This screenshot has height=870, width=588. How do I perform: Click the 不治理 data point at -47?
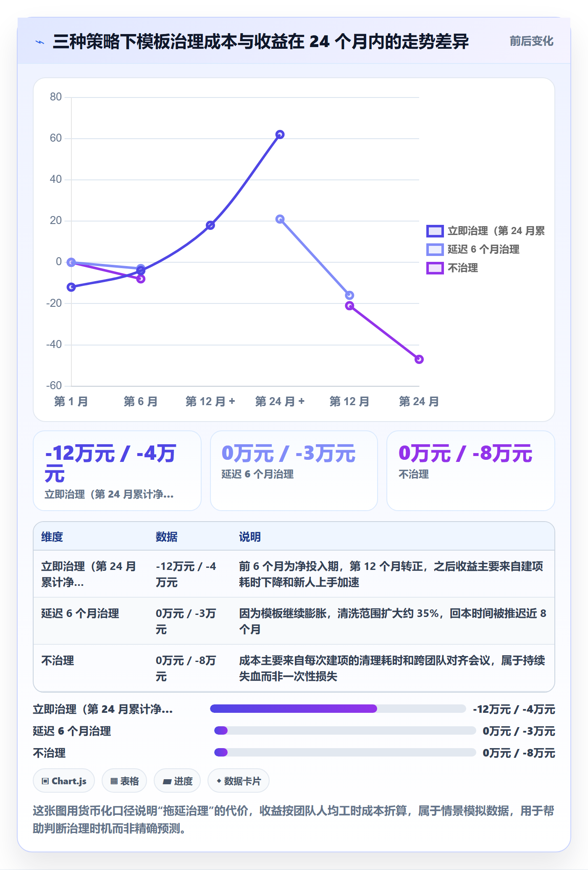[x=419, y=359]
